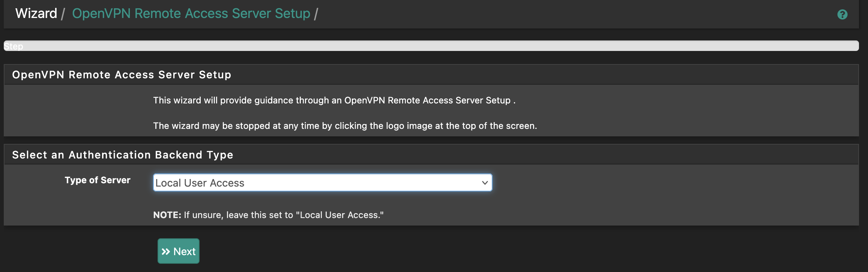
Task: Click the Next button
Action: [x=179, y=251]
